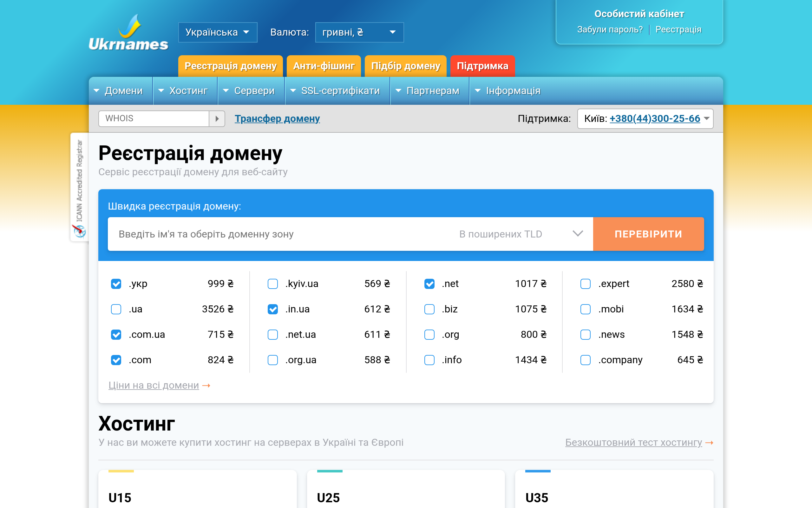Image resolution: width=812 pixels, height=508 pixels.
Task: Check the .kyiv.ua domain checkbox
Action: pos(273,284)
